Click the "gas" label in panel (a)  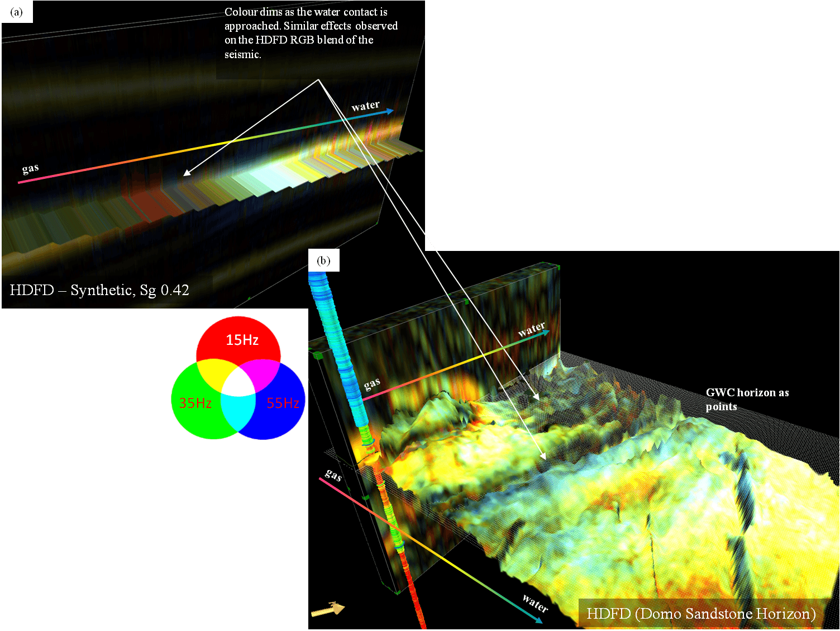pos(30,168)
